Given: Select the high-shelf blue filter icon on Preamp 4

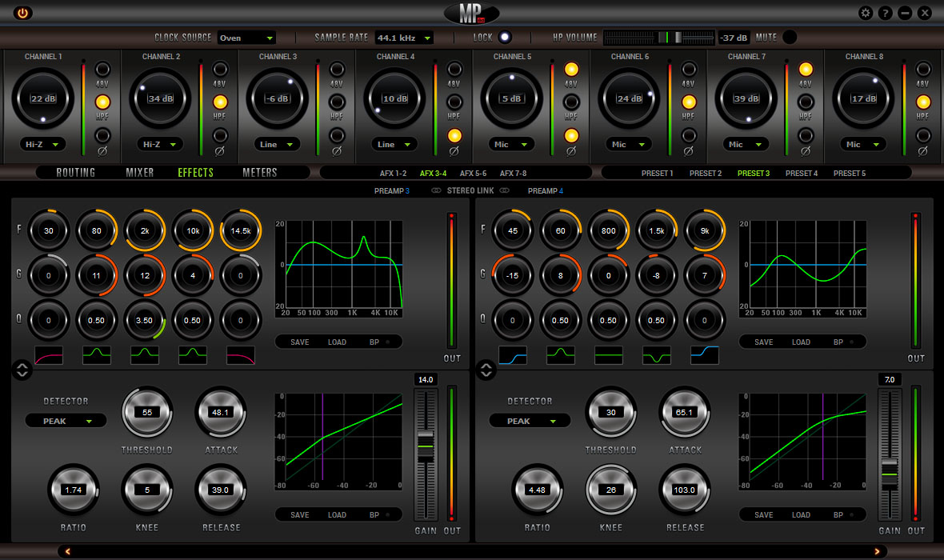Looking at the screenshot, I should (704, 355).
